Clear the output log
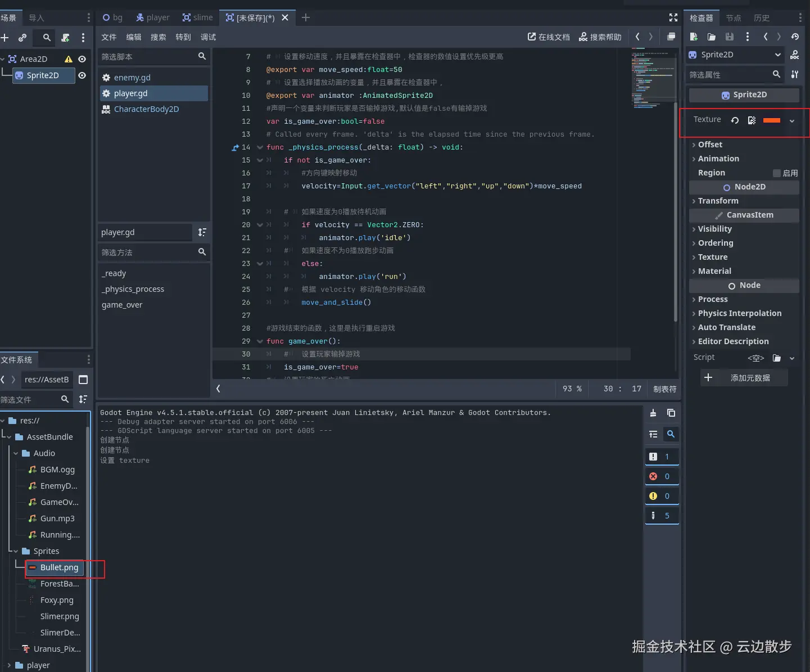Screen dimensions: 810x672 [x=653, y=413]
